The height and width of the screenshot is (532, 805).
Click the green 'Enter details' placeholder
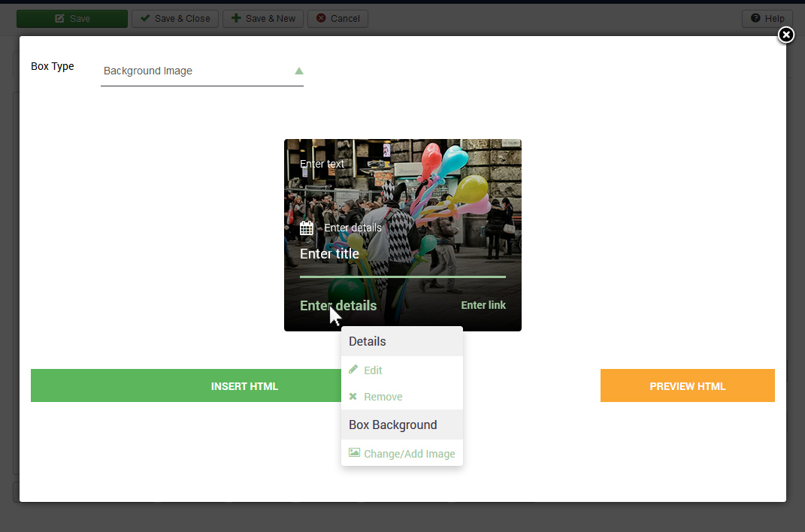coord(338,305)
